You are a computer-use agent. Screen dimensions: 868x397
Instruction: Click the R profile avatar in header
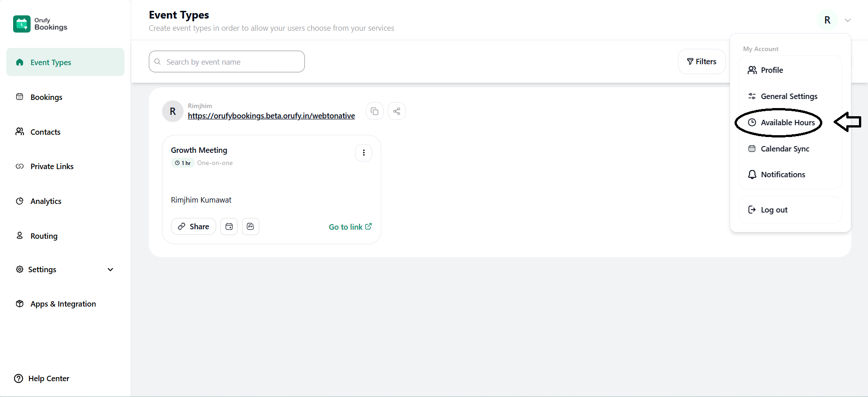(x=827, y=20)
